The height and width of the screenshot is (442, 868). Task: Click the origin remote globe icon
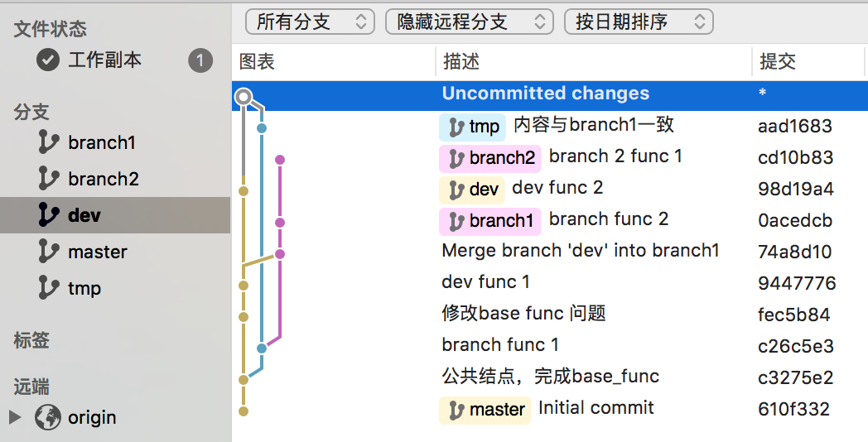click(x=48, y=417)
